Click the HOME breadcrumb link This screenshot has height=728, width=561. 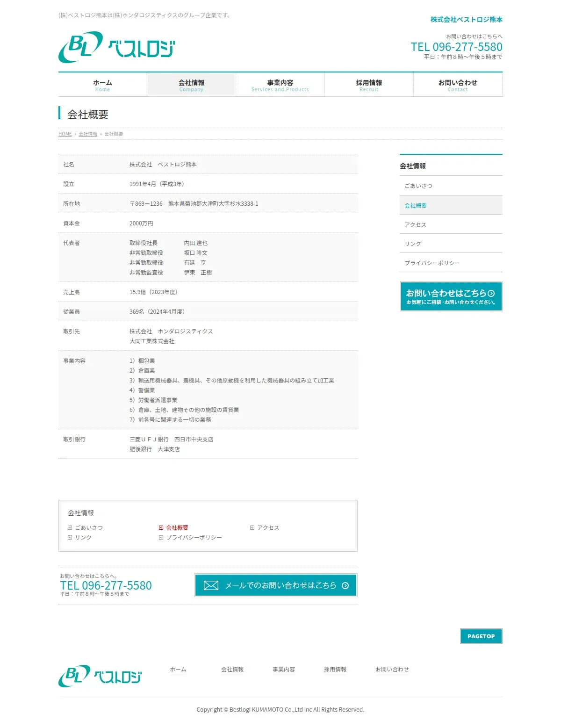tap(65, 134)
